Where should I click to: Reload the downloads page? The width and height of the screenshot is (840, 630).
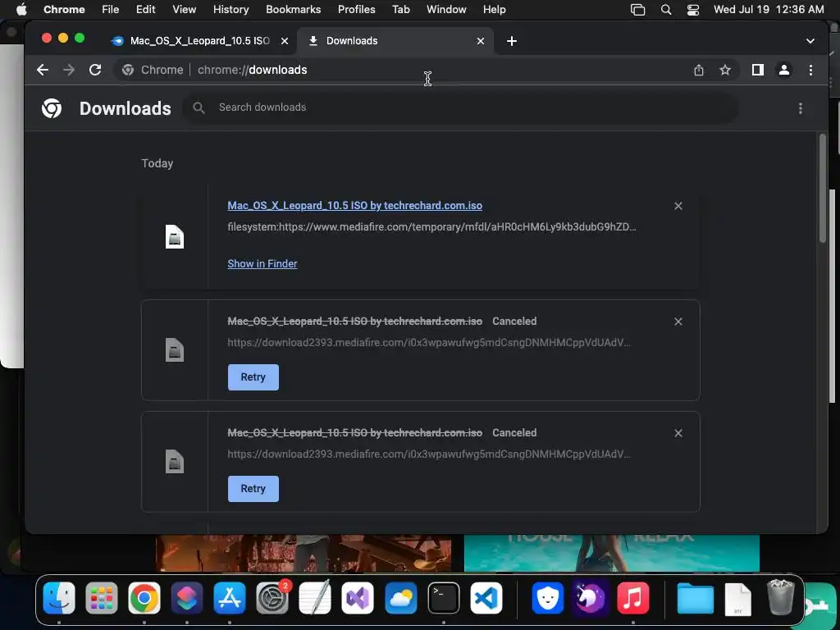[95, 70]
